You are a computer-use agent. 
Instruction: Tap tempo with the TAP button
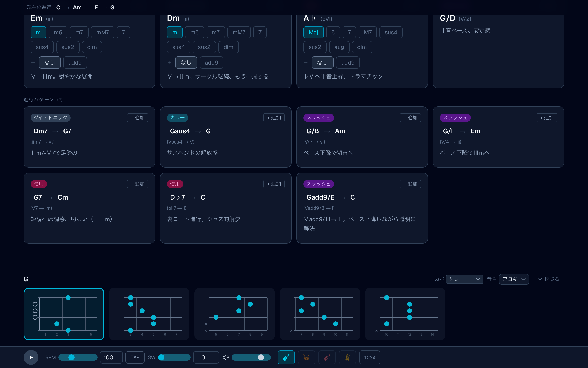coord(135,357)
